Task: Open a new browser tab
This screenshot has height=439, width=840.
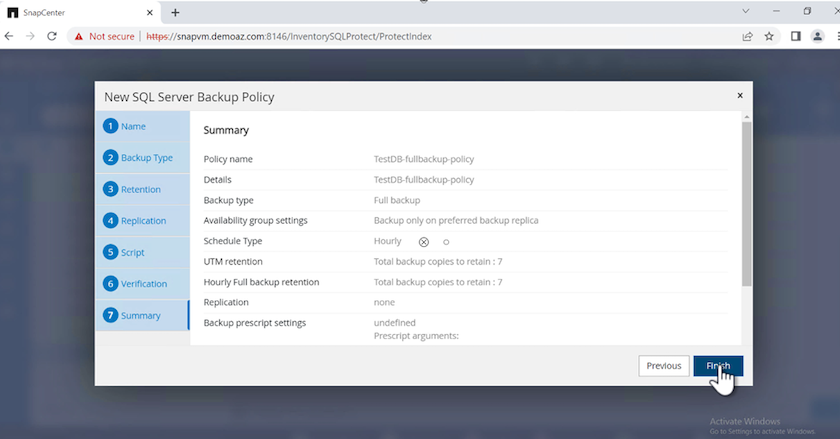Action: coord(175,12)
